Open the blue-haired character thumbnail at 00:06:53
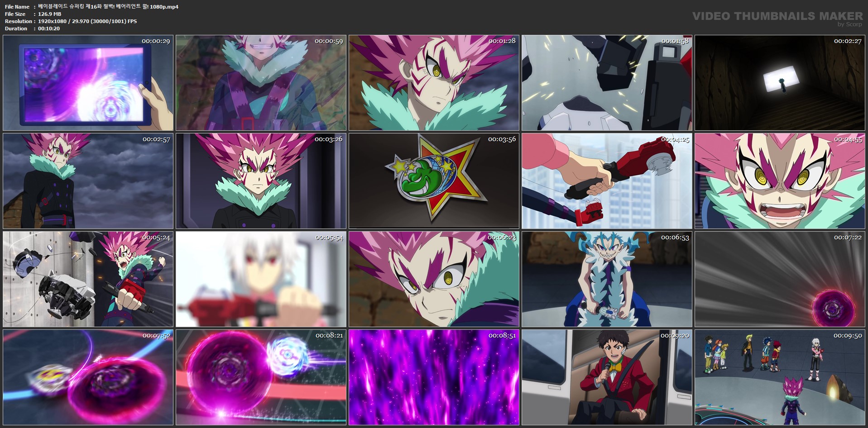Screen dimensions: 868x428 [x=607, y=279]
